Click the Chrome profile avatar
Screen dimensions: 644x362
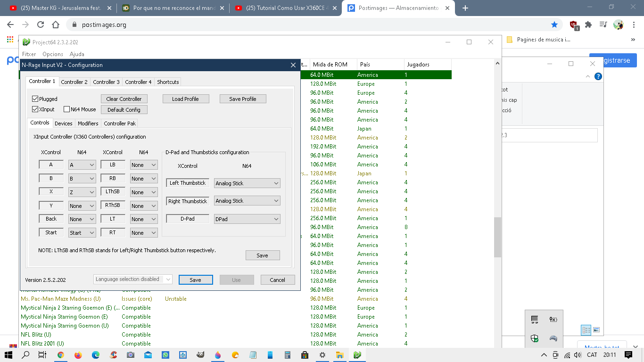click(x=619, y=25)
